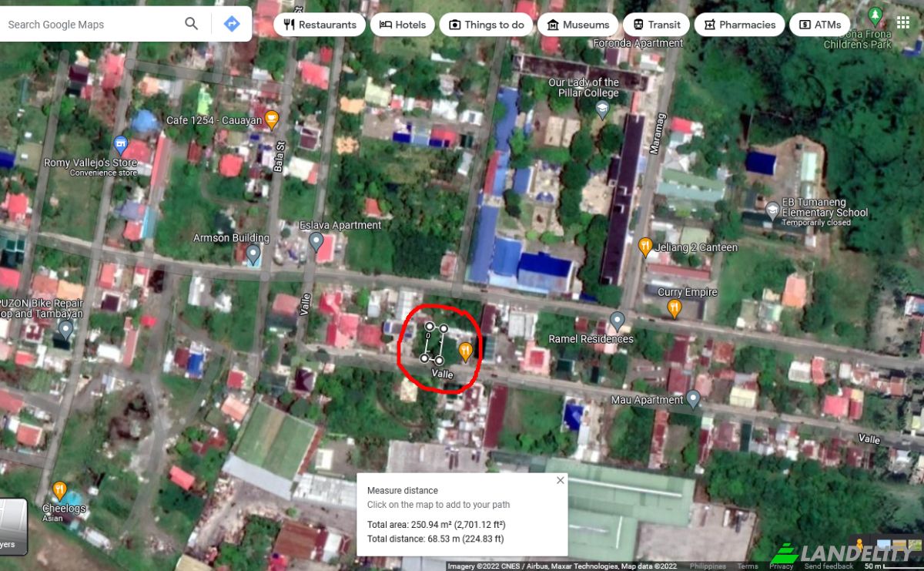Close the Measure distance panel
This screenshot has height=571, width=924.
point(560,480)
